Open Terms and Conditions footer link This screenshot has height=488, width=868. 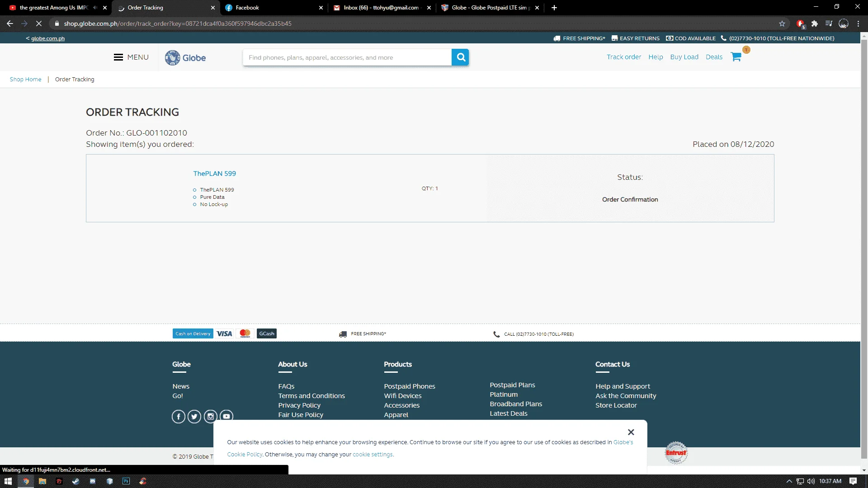pos(311,396)
